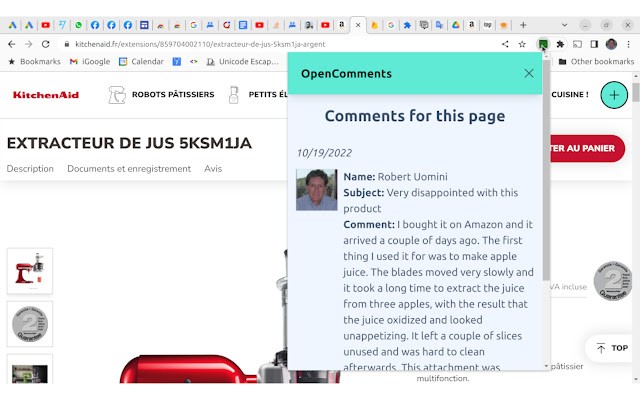This screenshot has height=400, width=640.
Task: Click Robert Uomini's profile photo
Action: (317, 189)
